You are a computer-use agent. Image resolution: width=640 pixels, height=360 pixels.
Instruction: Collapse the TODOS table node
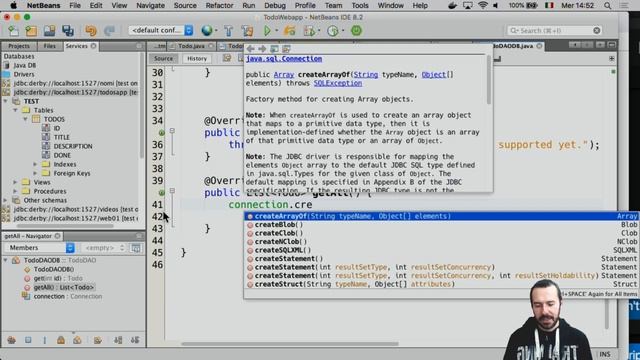tap(25, 119)
